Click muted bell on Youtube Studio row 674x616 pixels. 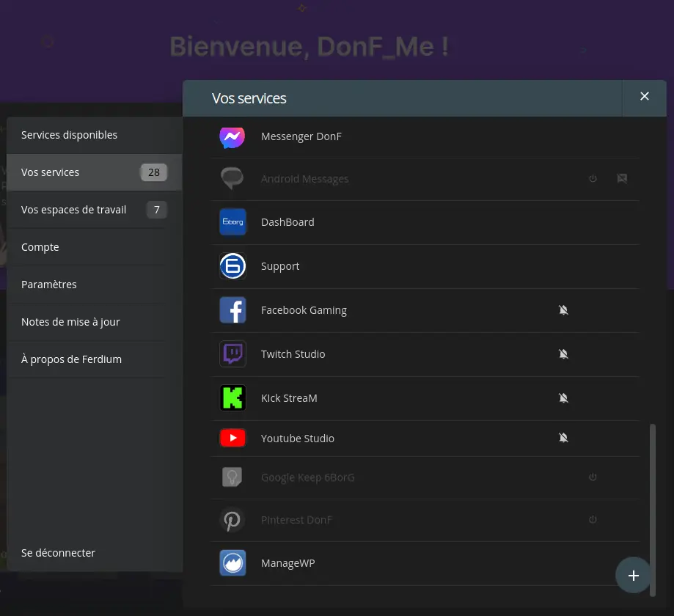pos(563,438)
